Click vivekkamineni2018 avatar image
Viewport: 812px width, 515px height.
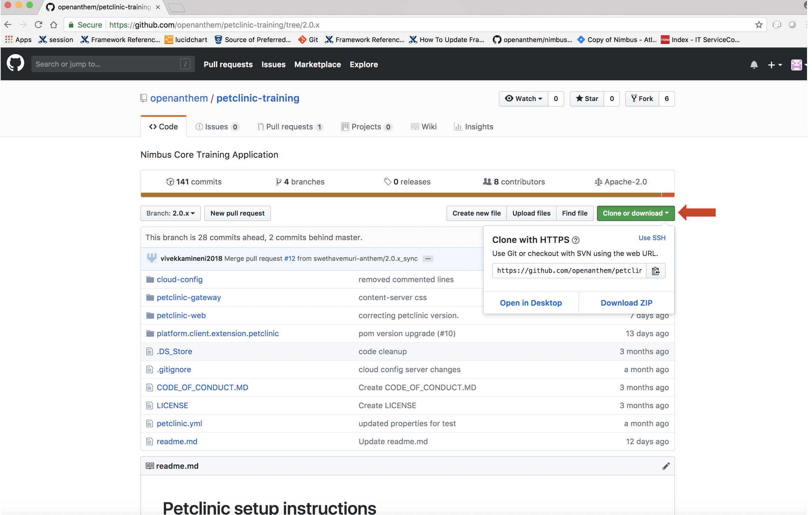click(152, 258)
